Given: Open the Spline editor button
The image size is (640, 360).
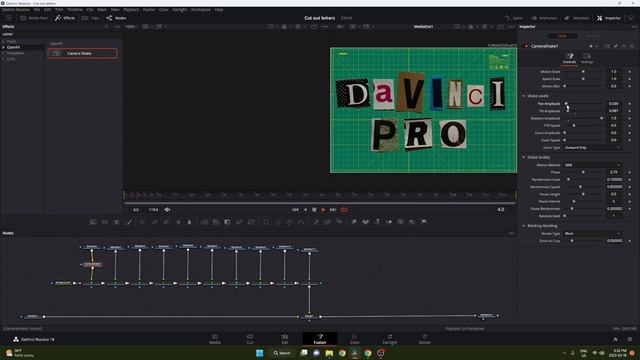Looking at the screenshot, I should [514, 18].
